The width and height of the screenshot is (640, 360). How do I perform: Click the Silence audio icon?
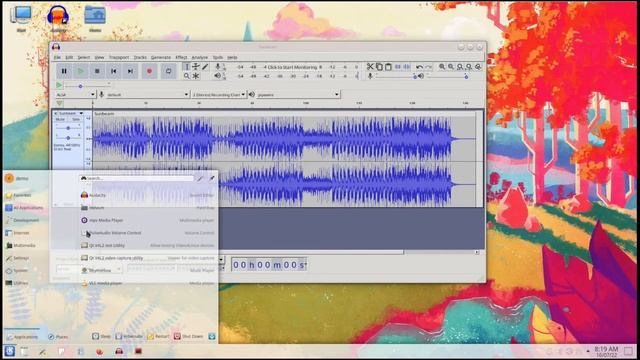407,67
